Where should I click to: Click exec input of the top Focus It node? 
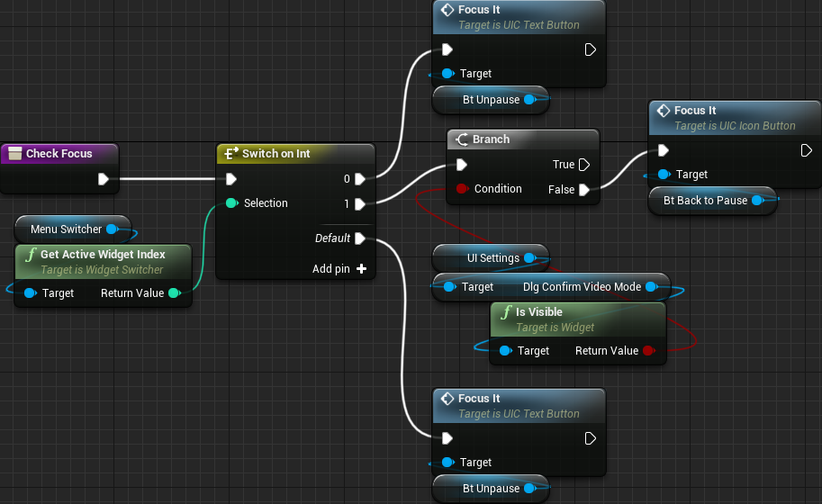coord(447,49)
